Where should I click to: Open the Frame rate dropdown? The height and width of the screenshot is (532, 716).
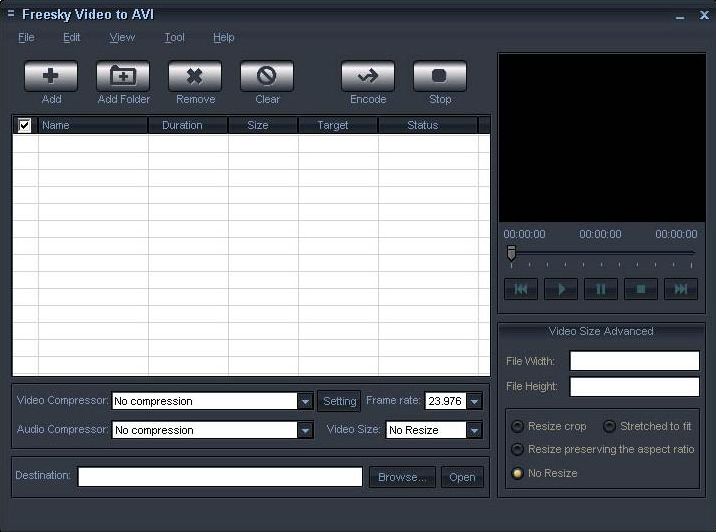point(474,401)
